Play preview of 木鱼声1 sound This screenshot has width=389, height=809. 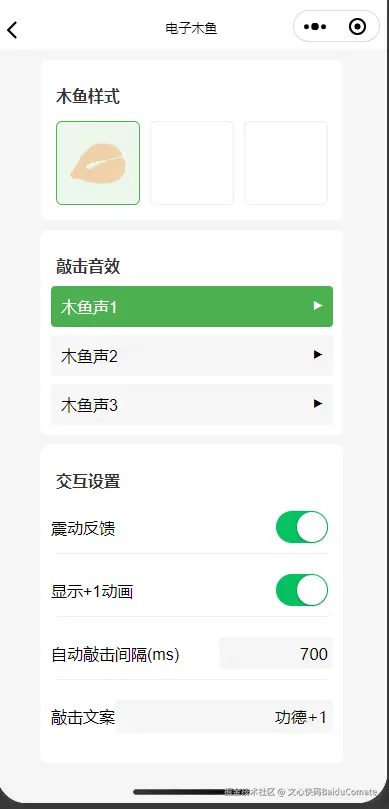click(318, 306)
